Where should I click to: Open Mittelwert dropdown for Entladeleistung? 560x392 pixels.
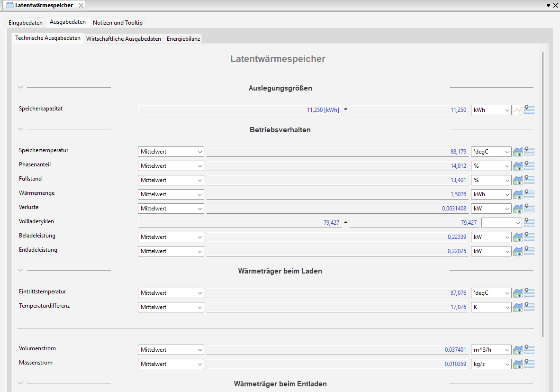point(171,251)
